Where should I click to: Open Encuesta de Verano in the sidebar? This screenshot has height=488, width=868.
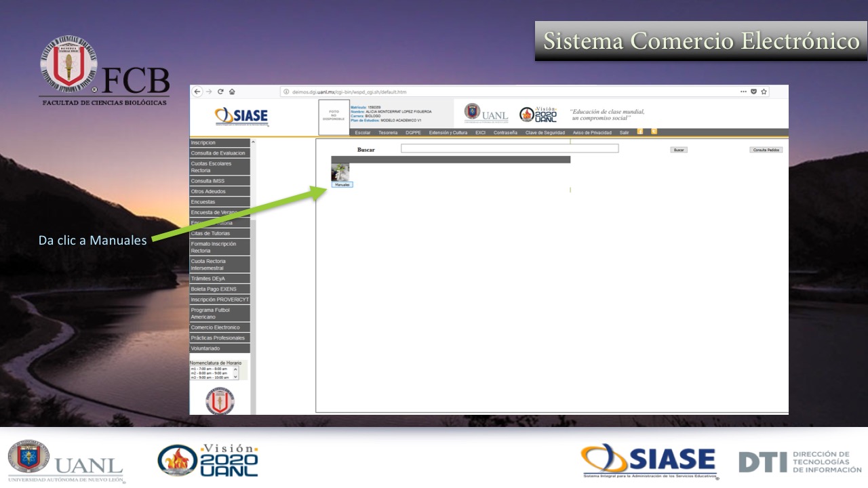[x=220, y=212]
